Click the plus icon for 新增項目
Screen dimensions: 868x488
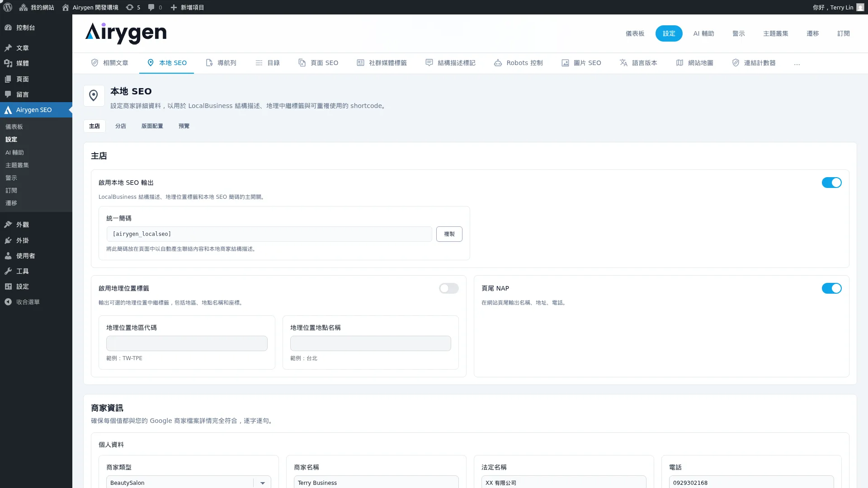point(174,7)
